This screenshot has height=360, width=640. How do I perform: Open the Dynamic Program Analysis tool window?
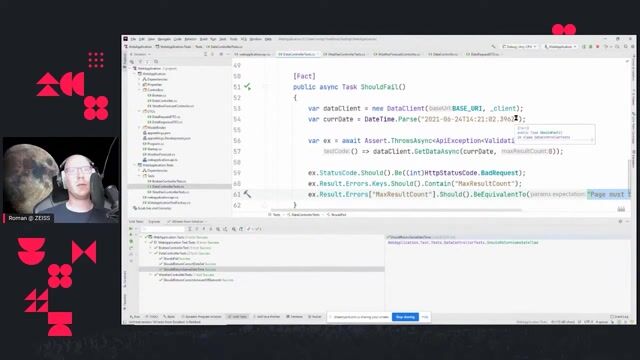pyautogui.click(x=201, y=317)
